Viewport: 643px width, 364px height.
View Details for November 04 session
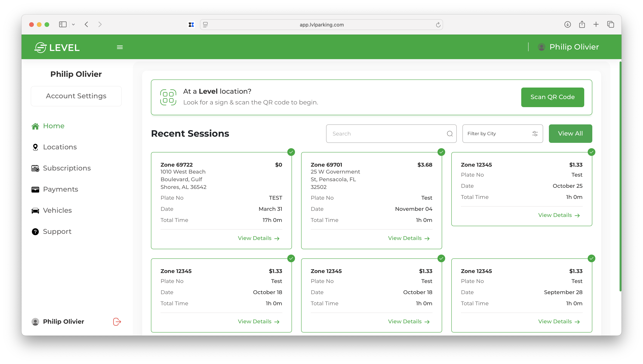[x=409, y=238]
